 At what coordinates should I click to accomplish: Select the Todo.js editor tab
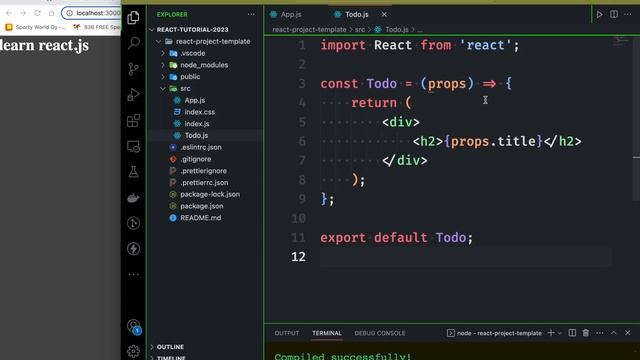[x=356, y=14]
